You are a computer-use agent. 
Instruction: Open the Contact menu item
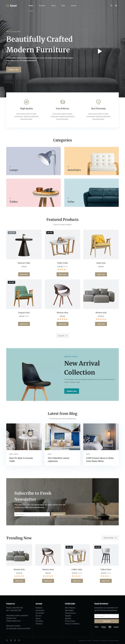[74, 6]
